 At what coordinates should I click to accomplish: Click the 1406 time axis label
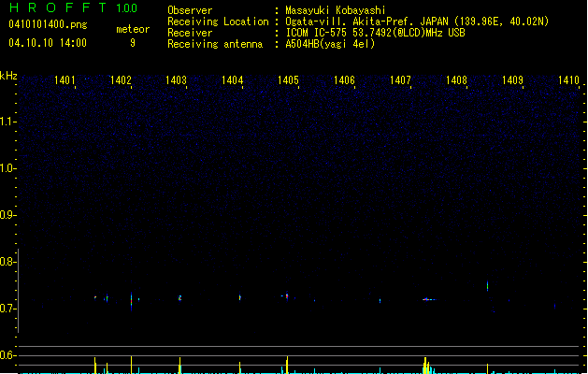click(x=344, y=80)
